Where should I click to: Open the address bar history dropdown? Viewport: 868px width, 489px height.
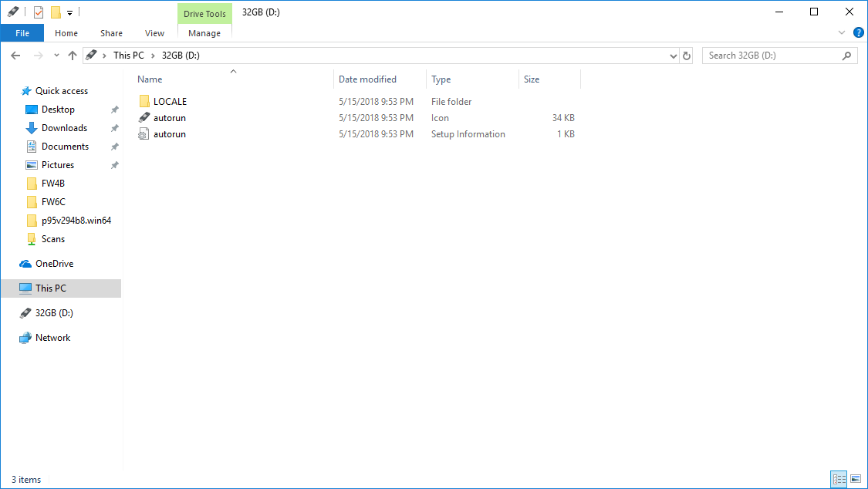point(673,56)
